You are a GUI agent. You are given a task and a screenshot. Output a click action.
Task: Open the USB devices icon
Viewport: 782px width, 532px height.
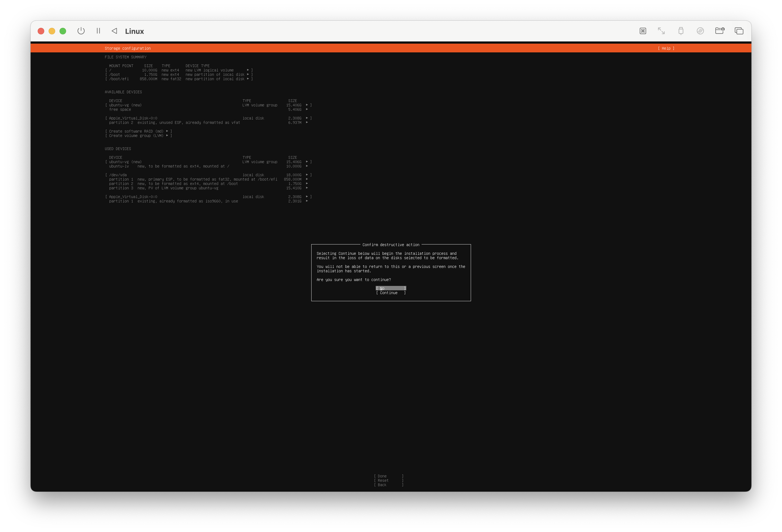pyautogui.click(x=681, y=31)
